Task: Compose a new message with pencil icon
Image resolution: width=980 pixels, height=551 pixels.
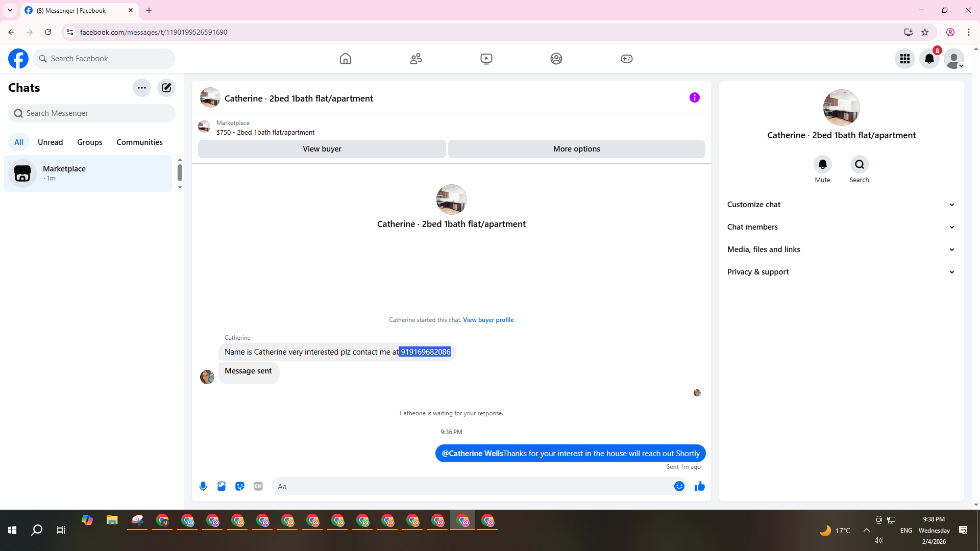Action: [166, 88]
